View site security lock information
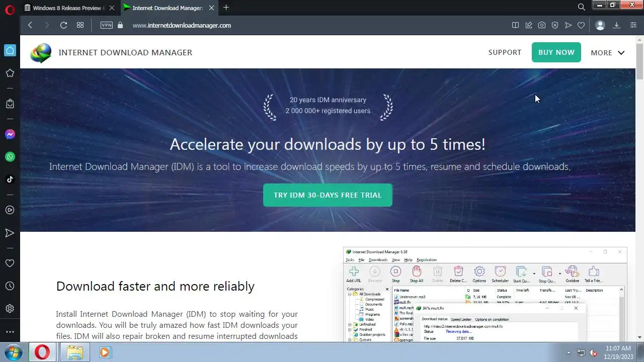644x362 pixels. click(x=120, y=25)
